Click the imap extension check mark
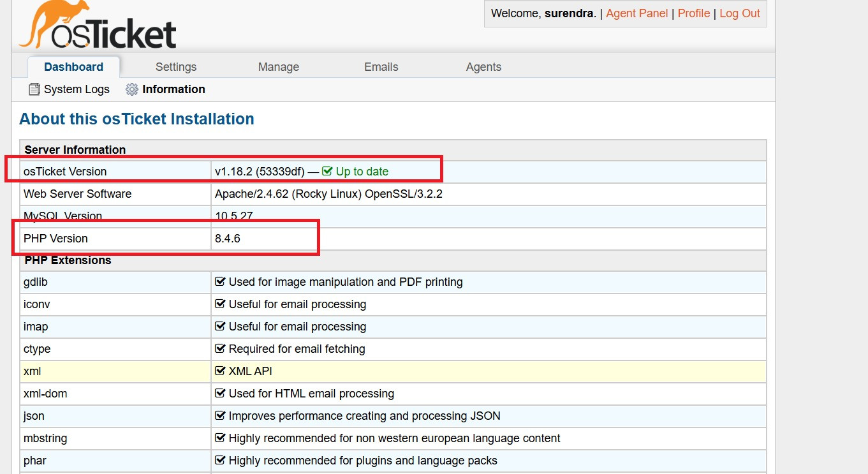The image size is (868, 474). [221, 326]
